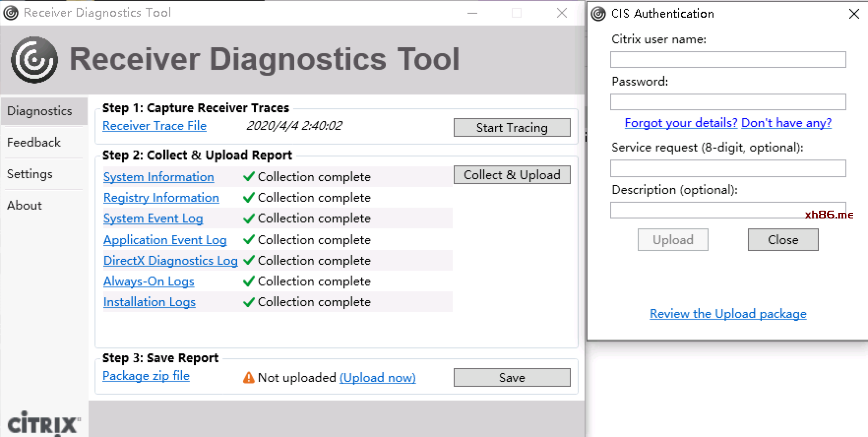Focus the Service request input field
The width and height of the screenshot is (868, 437).
click(728, 168)
